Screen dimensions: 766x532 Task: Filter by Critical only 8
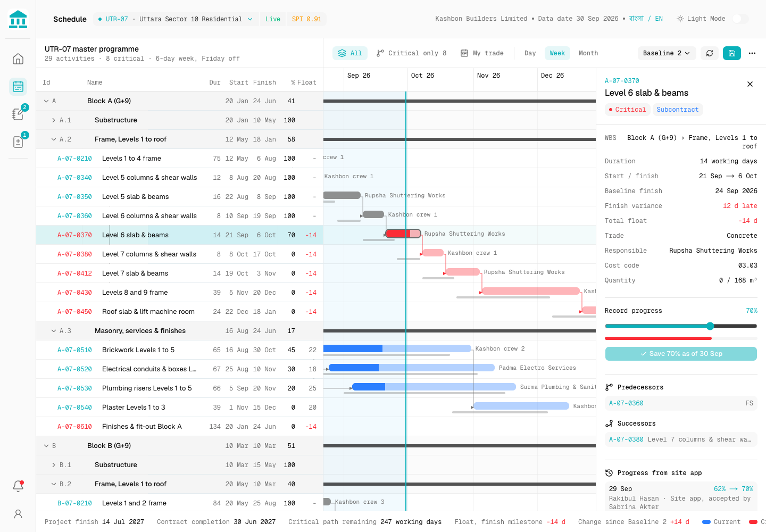(x=412, y=53)
